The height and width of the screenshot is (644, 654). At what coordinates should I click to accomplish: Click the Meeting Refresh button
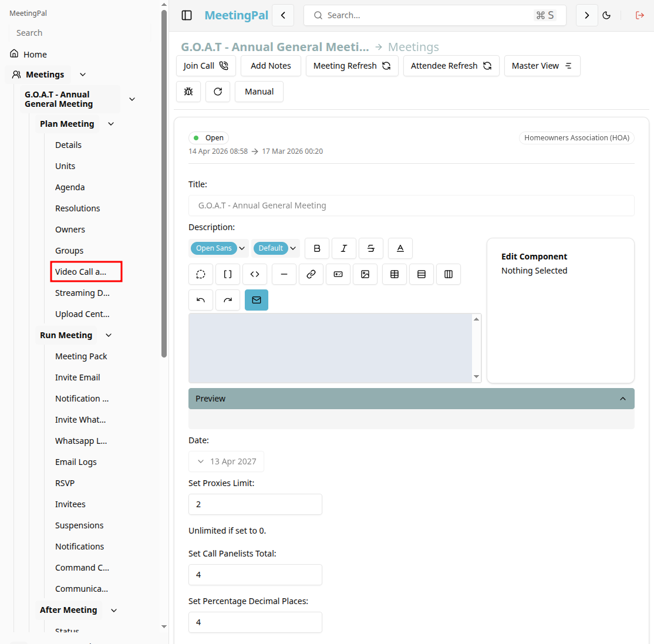pos(352,66)
